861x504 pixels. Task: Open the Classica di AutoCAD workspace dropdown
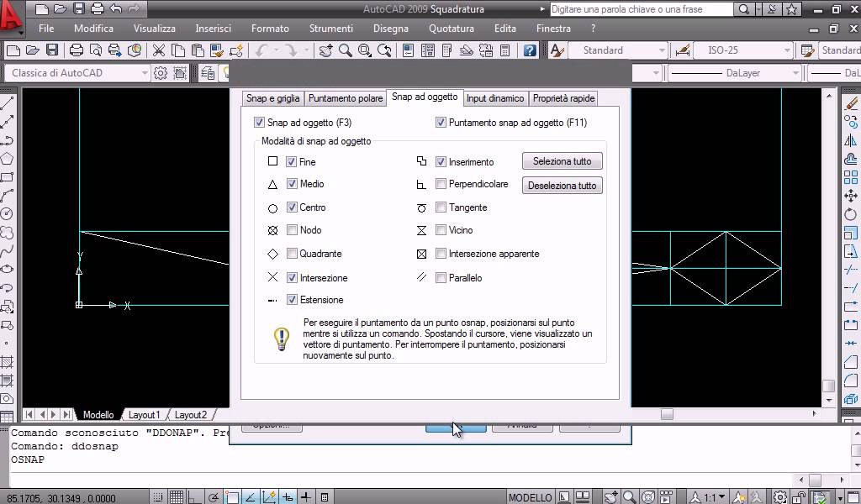tap(77, 73)
